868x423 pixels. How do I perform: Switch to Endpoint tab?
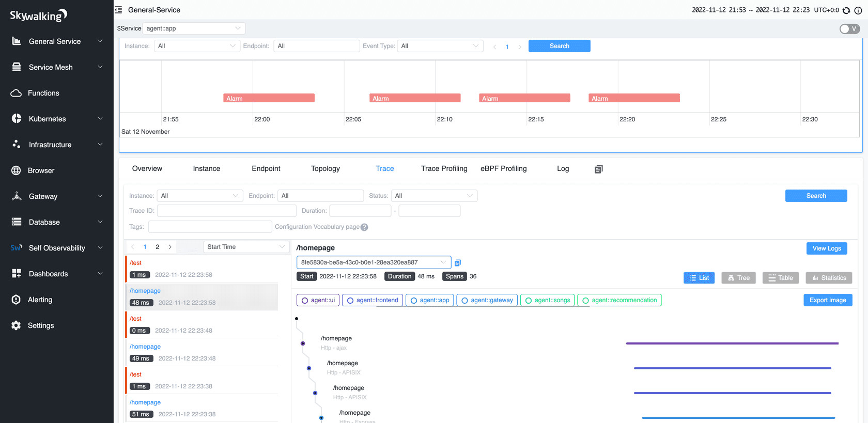(266, 168)
